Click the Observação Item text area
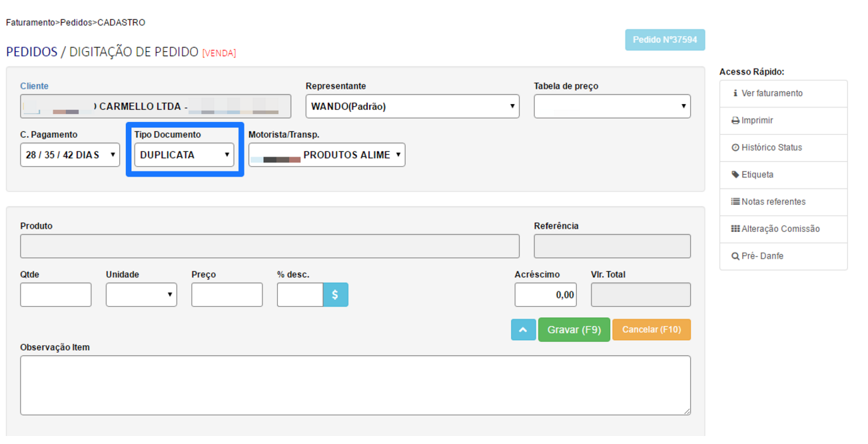The width and height of the screenshot is (868, 444). [355, 385]
